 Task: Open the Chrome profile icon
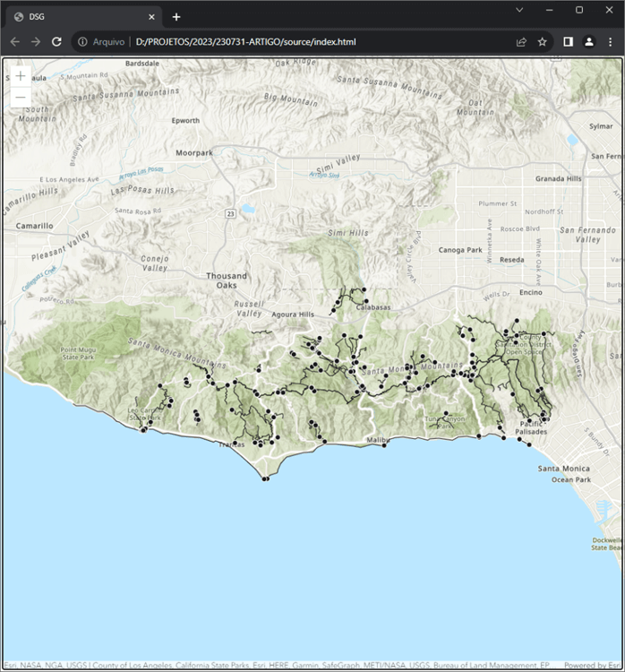tap(589, 42)
